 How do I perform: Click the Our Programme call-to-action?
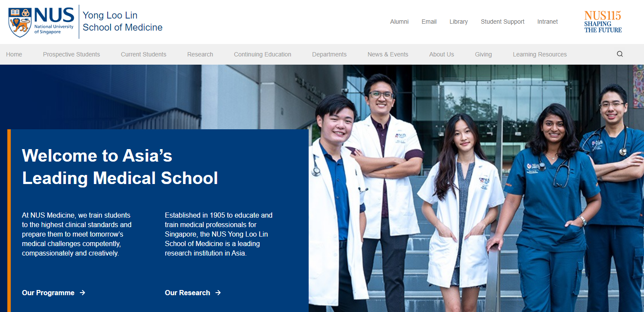point(48,293)
